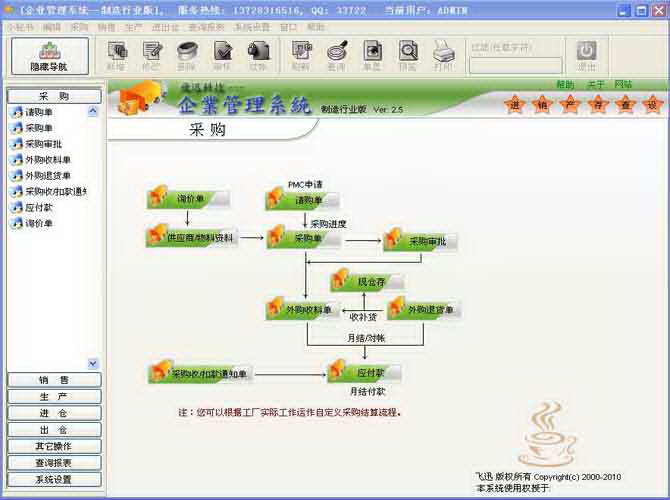Image resolution: width=670 pixels, height=500 pixels.
Task: Collapse sidebar list with the up arrow
Action: pyautogui.click(x=93, y=112)
